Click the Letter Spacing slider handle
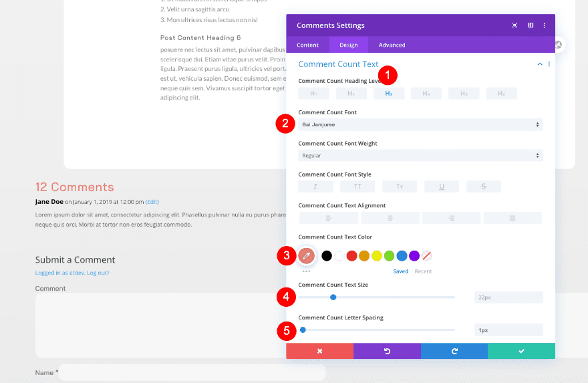This screenshot has height=383, width=588. point(303,330)
